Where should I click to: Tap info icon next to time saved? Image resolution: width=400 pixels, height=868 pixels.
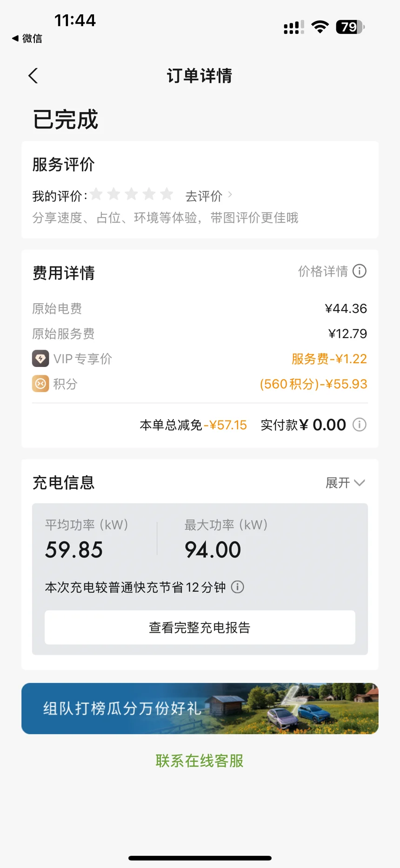click(238, 587)
